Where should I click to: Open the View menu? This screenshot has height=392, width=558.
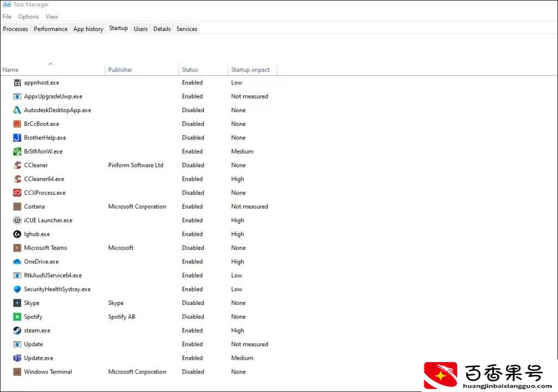click(x=52, y=17)
